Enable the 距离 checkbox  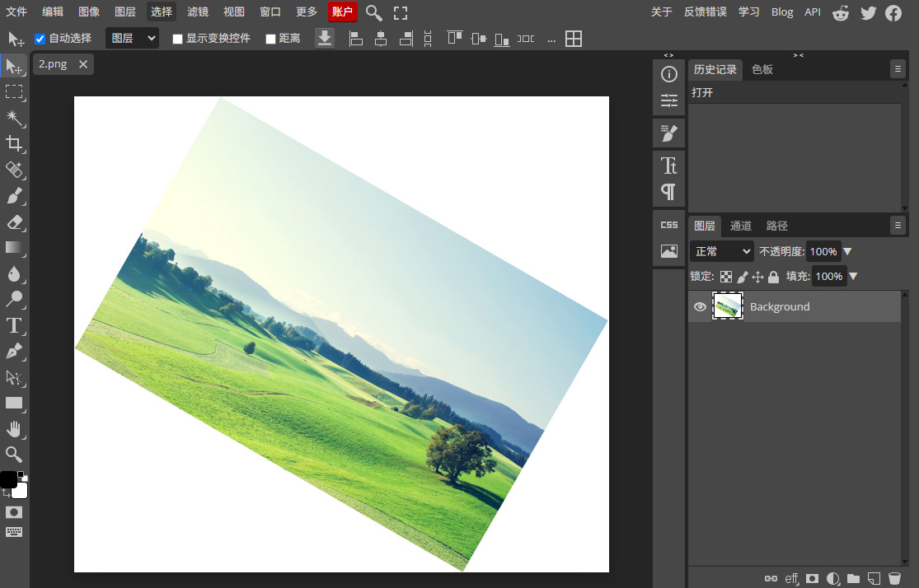pyautogui.click(x=270, y=39)
